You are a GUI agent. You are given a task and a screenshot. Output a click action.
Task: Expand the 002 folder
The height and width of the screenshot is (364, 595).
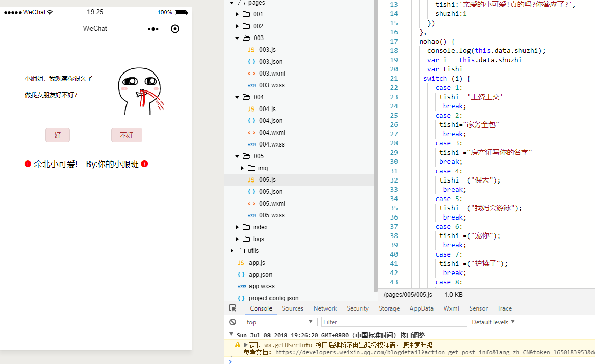[237, 26]
